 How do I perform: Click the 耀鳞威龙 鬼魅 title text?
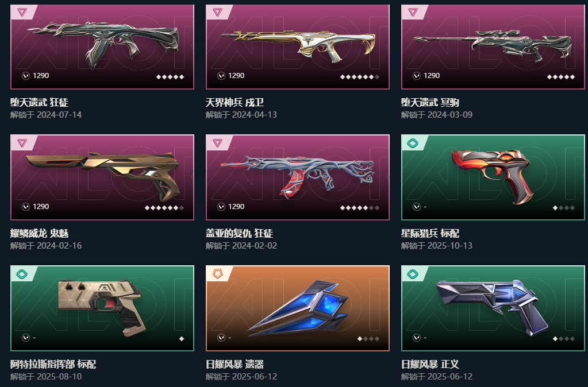pyautogui.click(x=40, y=233)
